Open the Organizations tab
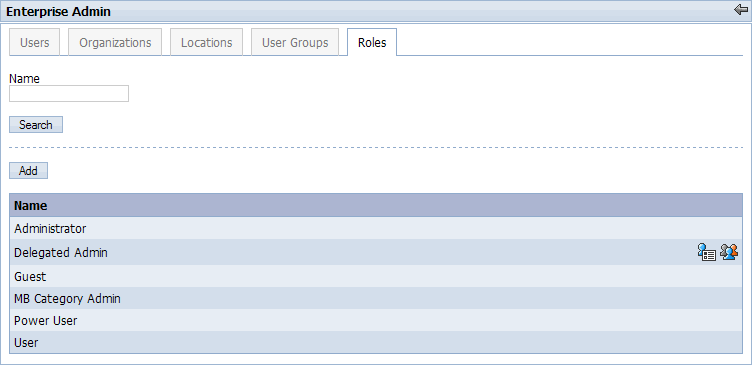The width and height of the screenshot is (752, 365). click(x=115, y=42)
